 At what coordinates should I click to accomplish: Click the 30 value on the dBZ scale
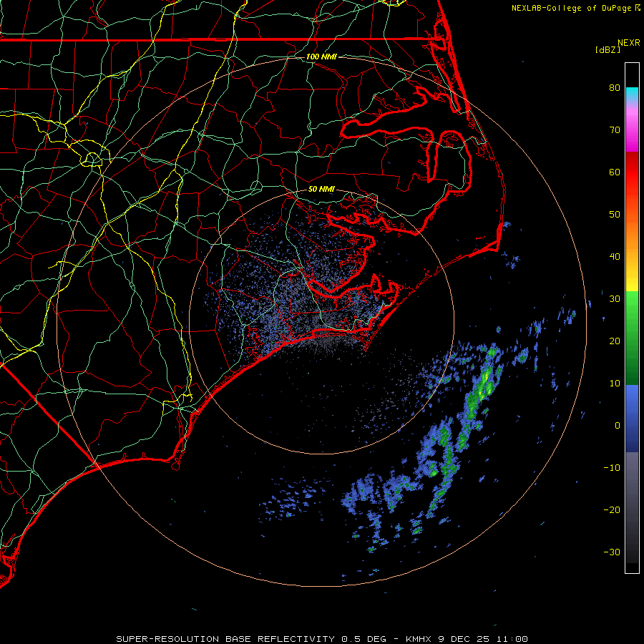point(615,299)
